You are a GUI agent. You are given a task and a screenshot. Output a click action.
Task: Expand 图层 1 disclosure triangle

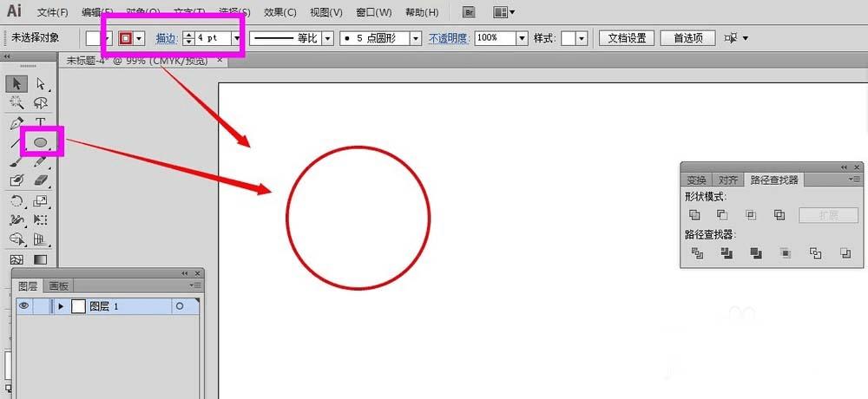click(x=61, y=306)
